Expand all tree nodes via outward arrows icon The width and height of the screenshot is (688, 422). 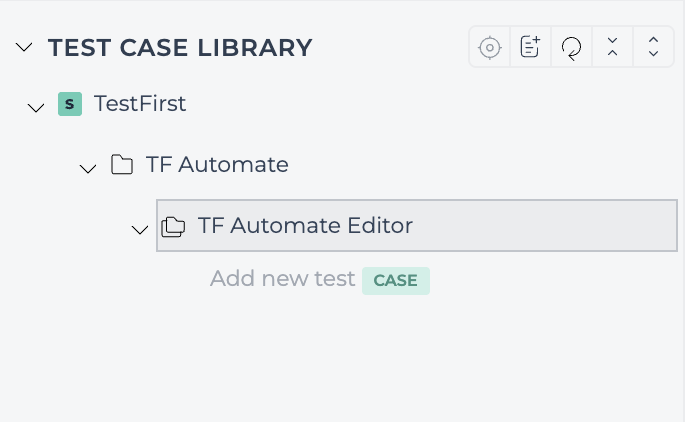point(653,47)
